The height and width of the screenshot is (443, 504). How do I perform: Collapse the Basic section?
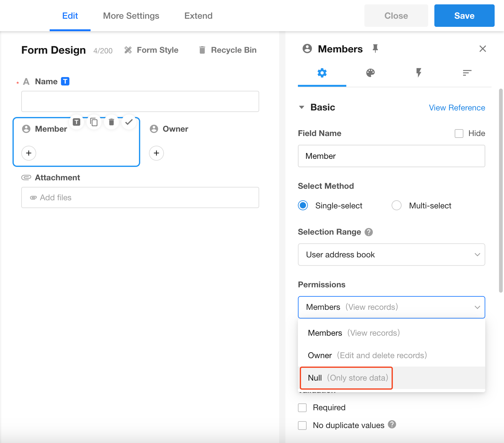tap(302, 108)
